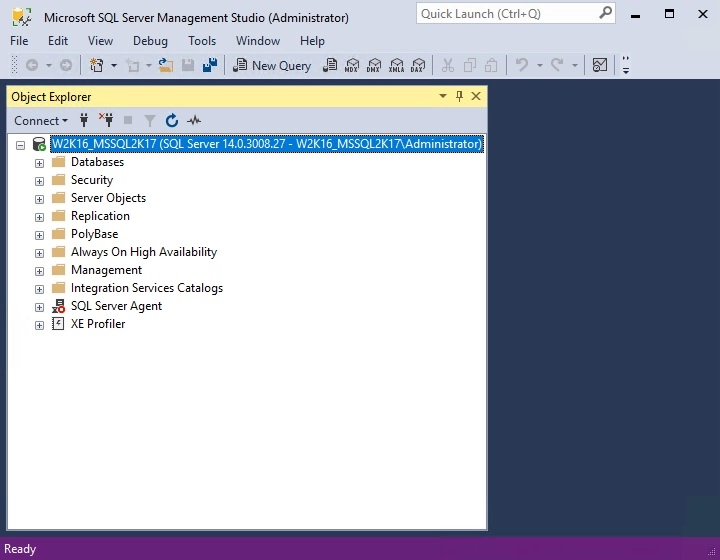This screenshot has width=720, height=560.
Task: Refresh the Object Explorer tree
Action: coord(172,120)
